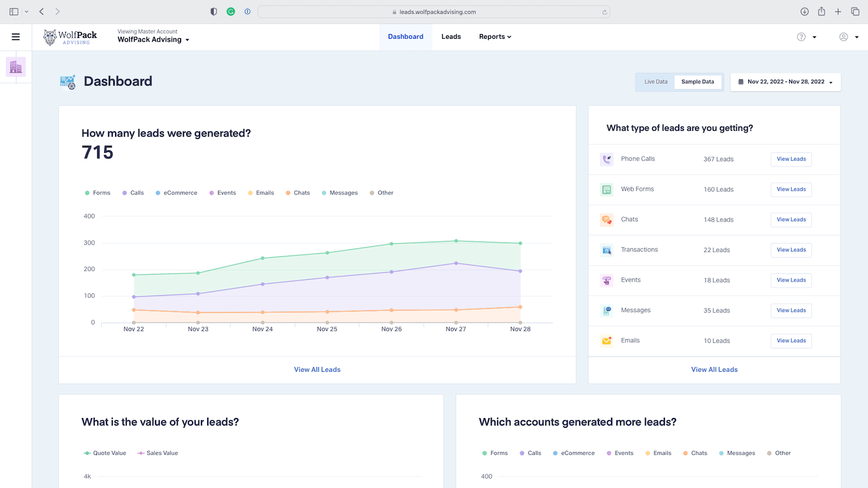Go back with Safari back arrow
This screenshot has height=488, width=868.
tap(42, 12)
